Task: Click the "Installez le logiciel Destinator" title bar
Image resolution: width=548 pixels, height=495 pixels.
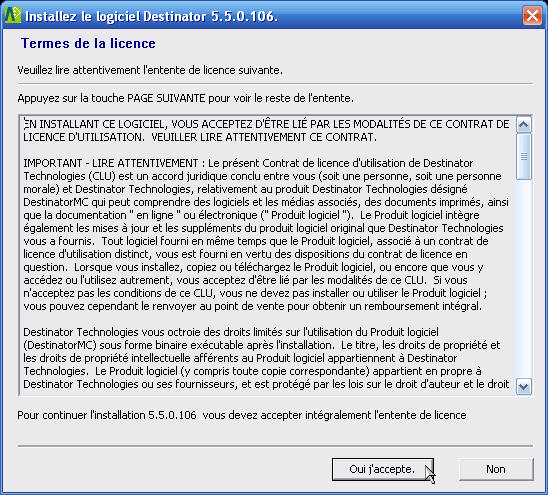Action: (x=151, y=16)
